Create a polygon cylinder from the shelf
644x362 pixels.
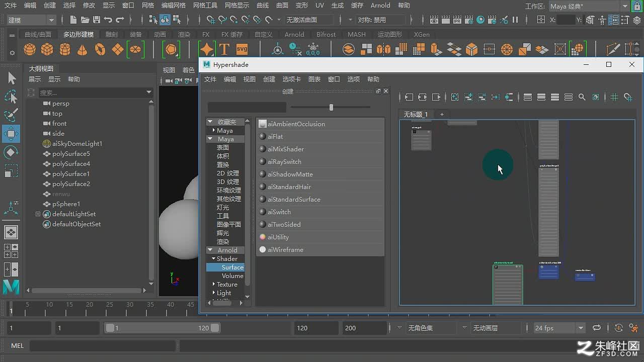65,49
